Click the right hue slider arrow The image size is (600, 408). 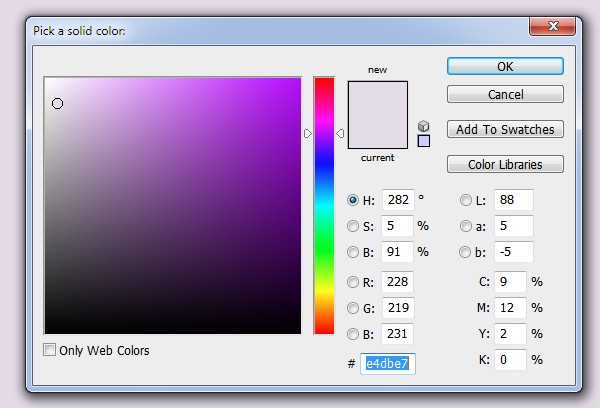[x=340, y=133]
